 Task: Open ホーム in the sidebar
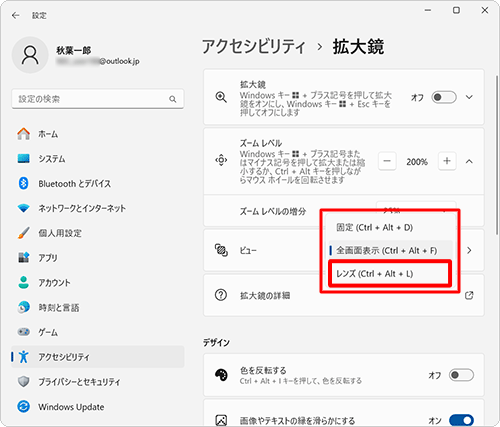click(x=98, y=134)
